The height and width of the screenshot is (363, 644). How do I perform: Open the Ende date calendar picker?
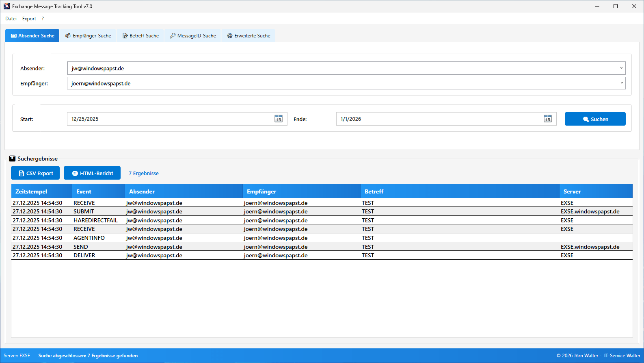pyautogui.click(x=547, y=119)
